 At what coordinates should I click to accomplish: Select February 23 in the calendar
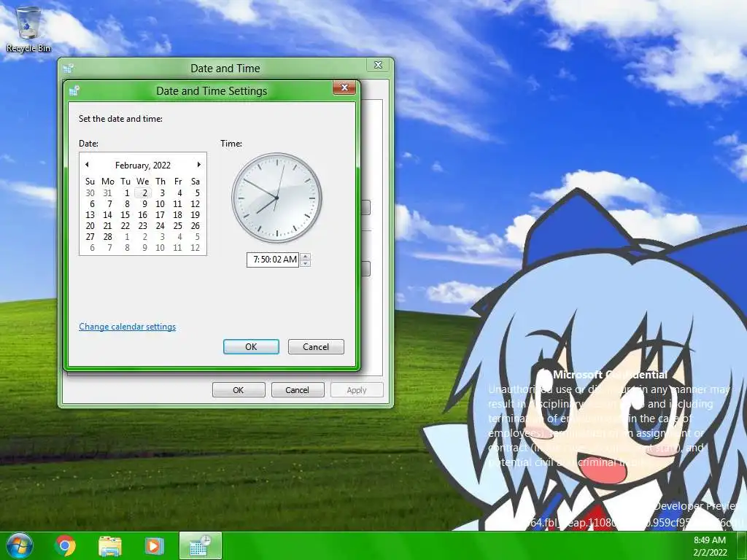(143, 226)
